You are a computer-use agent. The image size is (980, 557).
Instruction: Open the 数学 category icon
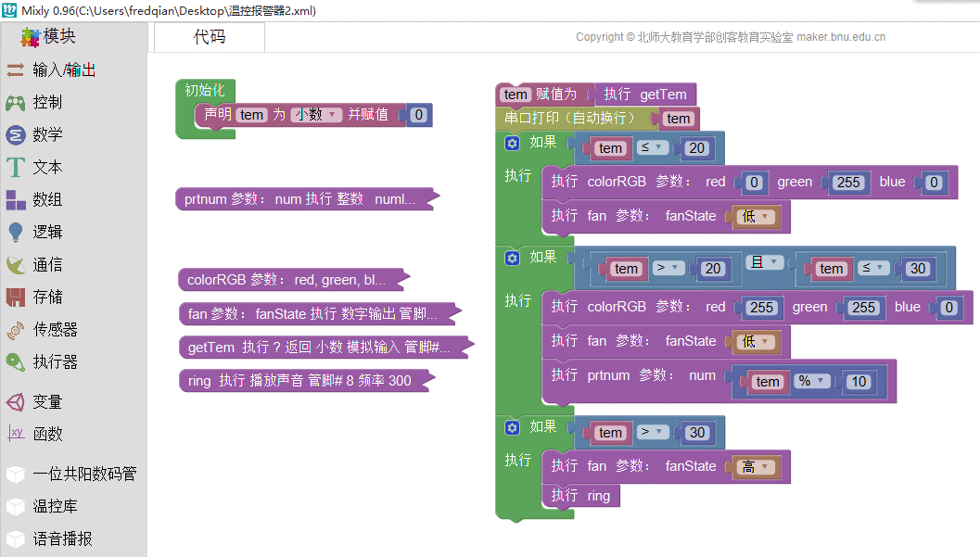point(15,135)
